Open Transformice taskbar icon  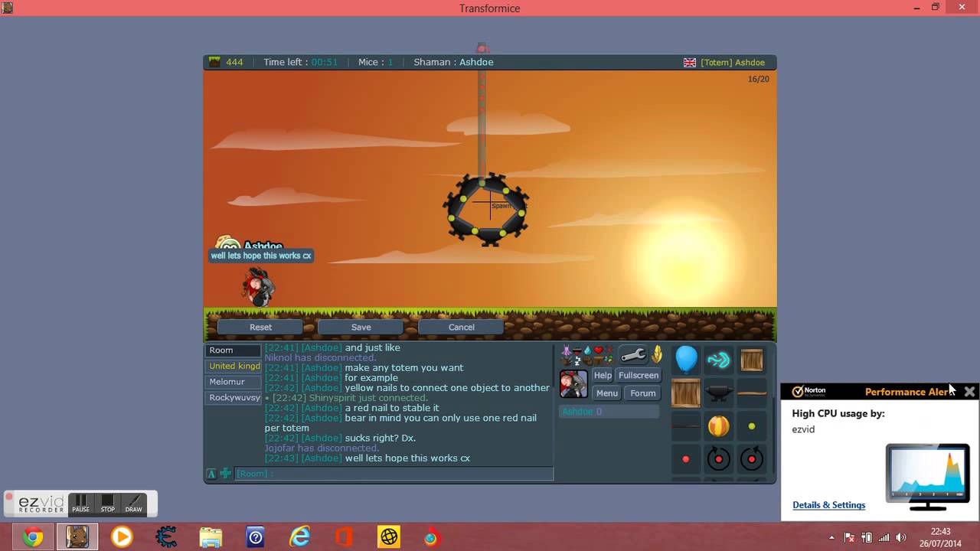(77, 537)
